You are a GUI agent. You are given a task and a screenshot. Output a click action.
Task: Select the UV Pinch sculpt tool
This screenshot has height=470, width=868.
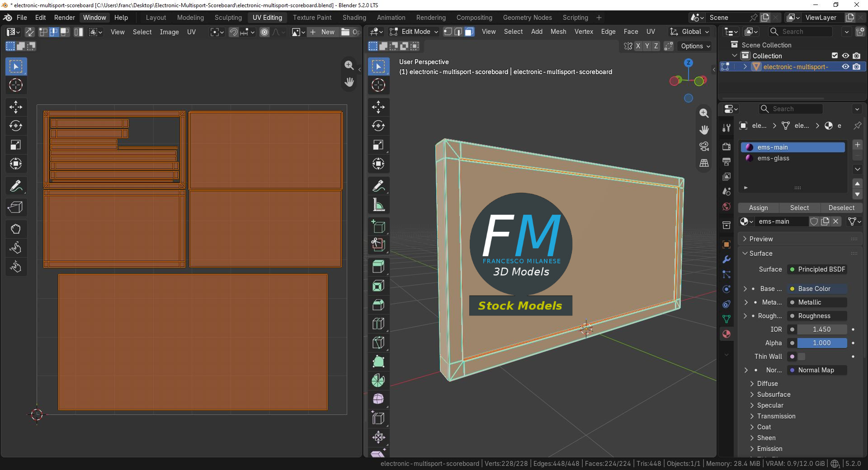point(16,267)
